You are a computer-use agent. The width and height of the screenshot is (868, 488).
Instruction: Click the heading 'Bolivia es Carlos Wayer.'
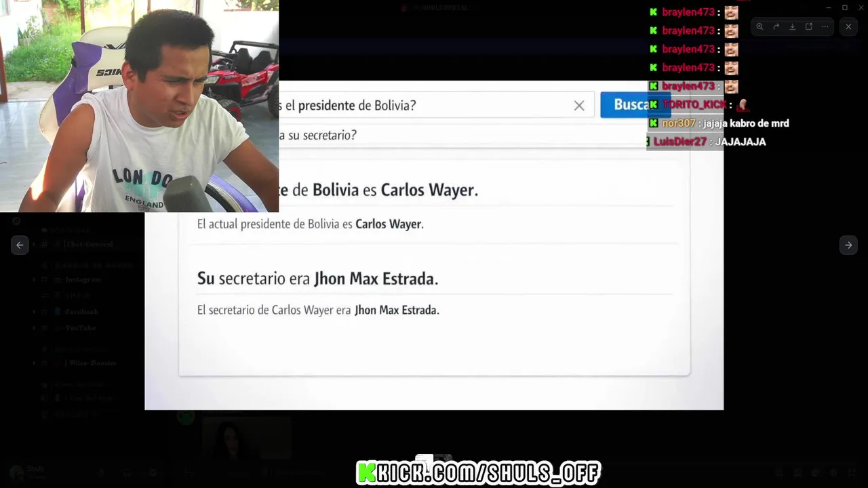(x=395, y=190)
